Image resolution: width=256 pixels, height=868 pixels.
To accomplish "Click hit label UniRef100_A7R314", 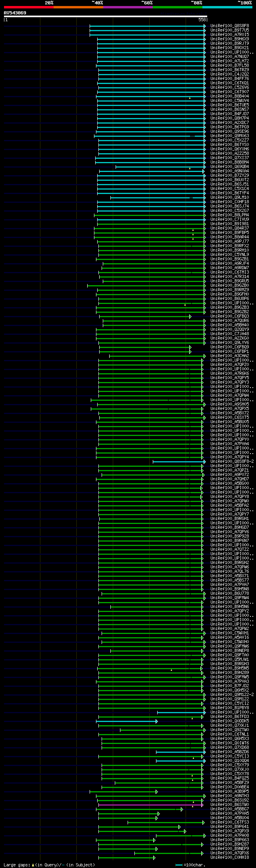I will point(230,276).
